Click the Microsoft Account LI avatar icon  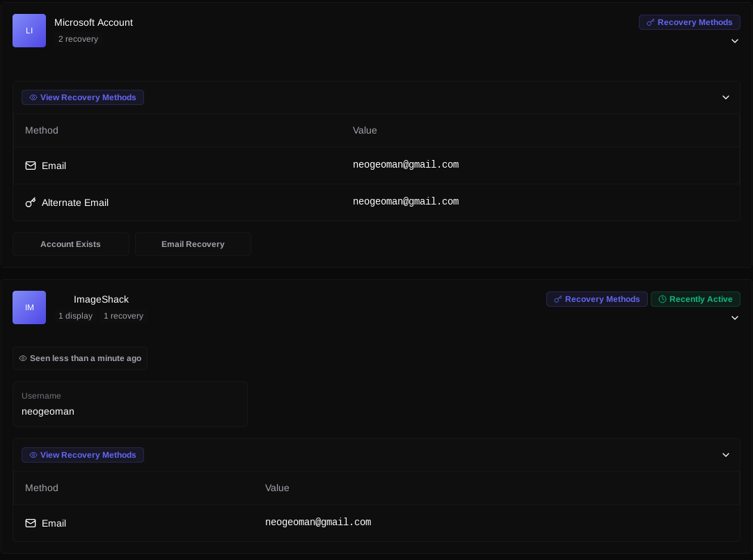point(29,31)
